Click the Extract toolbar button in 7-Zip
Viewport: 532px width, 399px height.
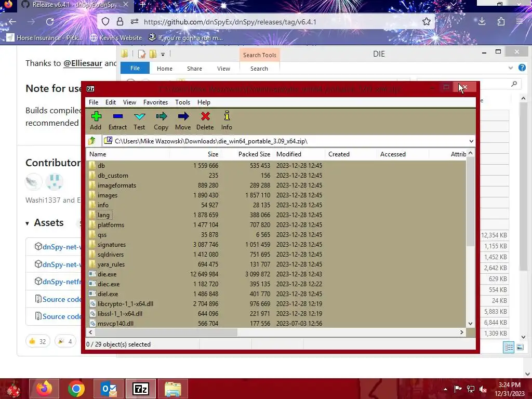(117, 121)
